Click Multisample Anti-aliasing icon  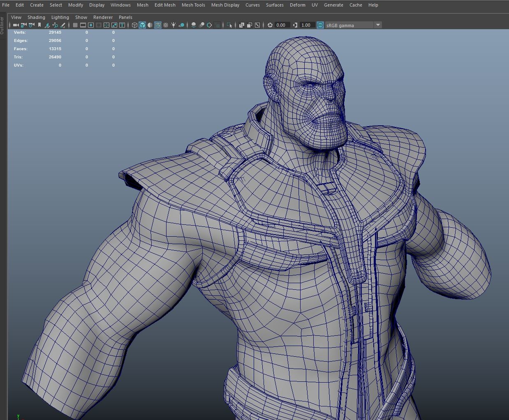click(209, 25)
